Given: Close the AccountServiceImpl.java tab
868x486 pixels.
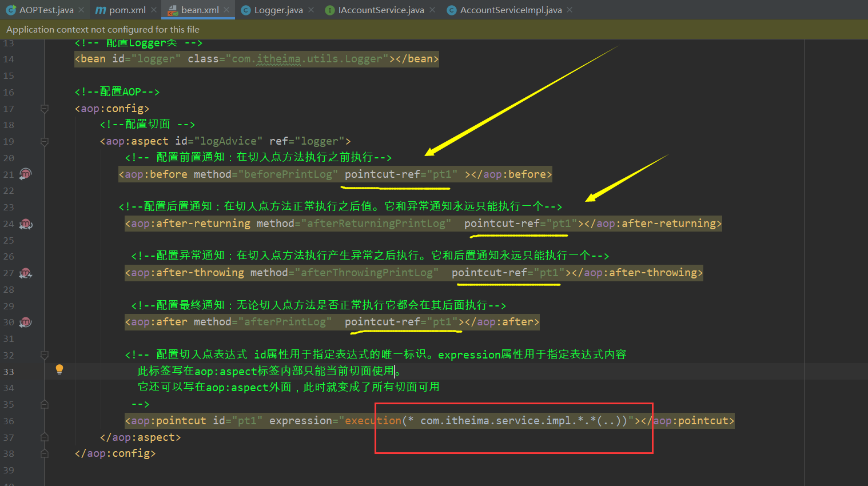Looking at the screenshot, I should 570,10.
